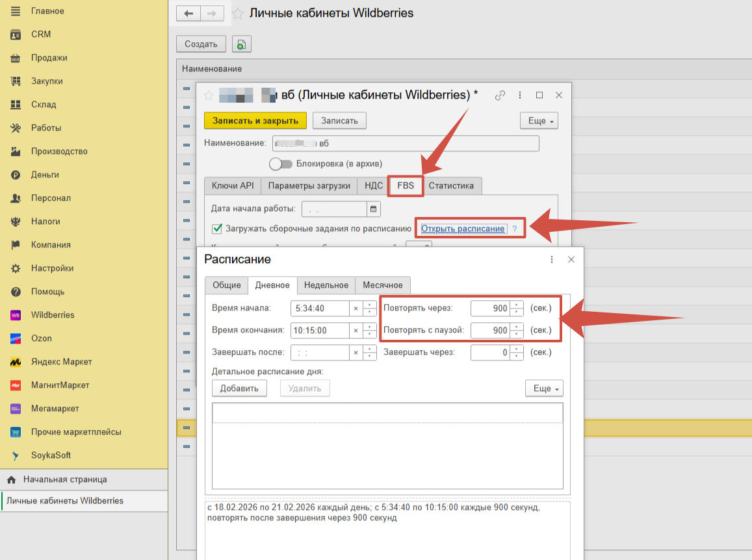Click the Открыть расписание link
Image resolution: width=752 pixels, height=560 pixels.
pyautogui.click(x=462, y=229)
